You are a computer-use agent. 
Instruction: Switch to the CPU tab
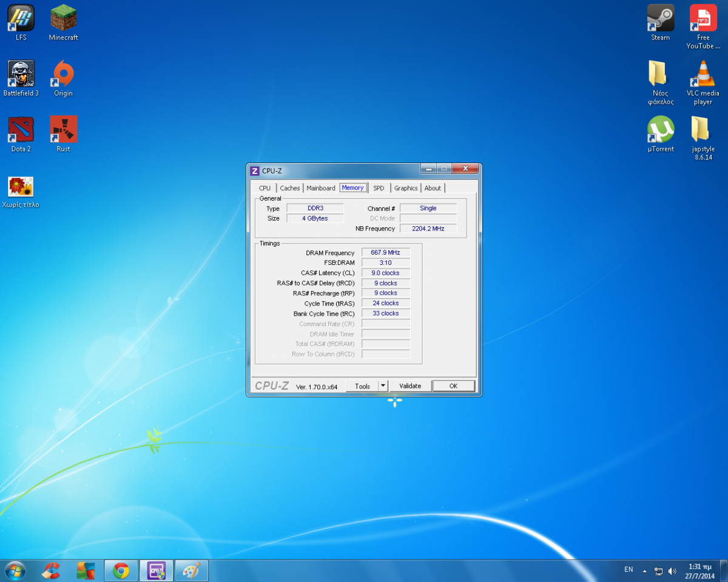click(x=265, y=188)
